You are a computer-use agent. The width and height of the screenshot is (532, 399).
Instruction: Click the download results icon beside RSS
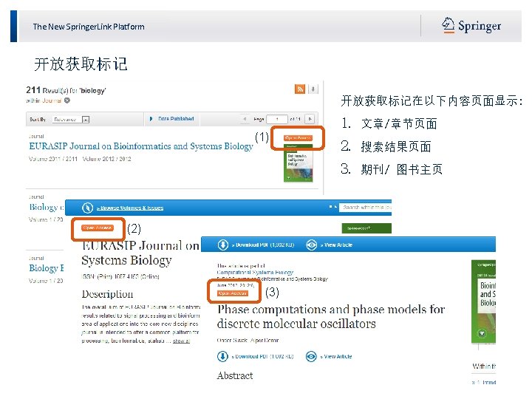click(313, 89)
